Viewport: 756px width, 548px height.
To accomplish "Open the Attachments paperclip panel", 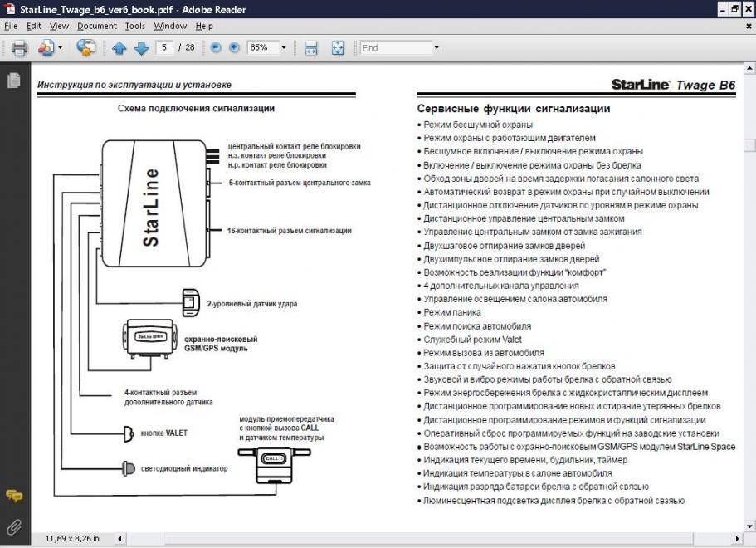I will pyautogui.click(x=14, y=526).
